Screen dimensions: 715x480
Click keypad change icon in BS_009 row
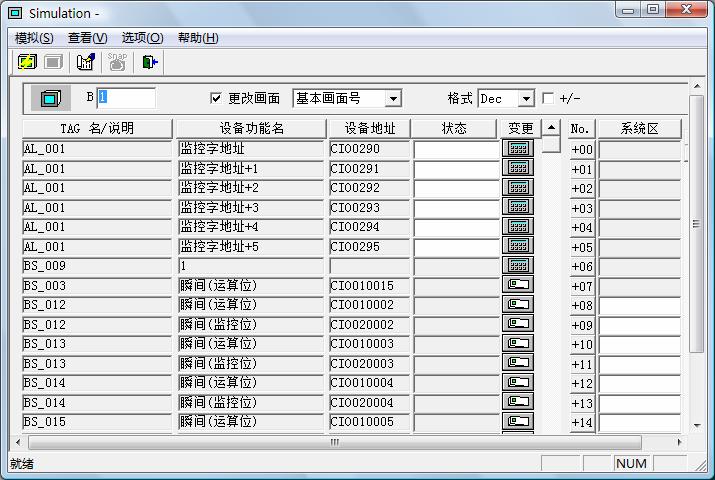tap(518, 266)
